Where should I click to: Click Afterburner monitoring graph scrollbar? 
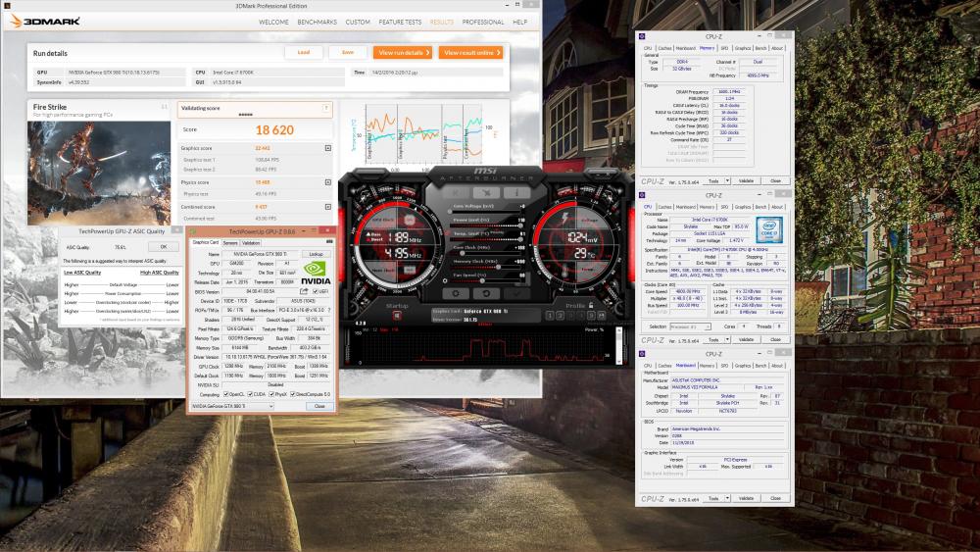pyautogui.click(x=618, y=346)
